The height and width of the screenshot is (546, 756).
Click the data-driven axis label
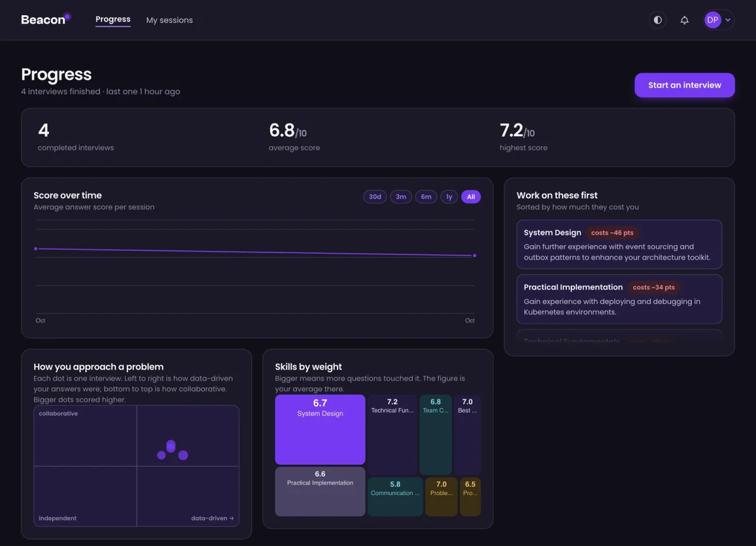[x=212, y=518]
